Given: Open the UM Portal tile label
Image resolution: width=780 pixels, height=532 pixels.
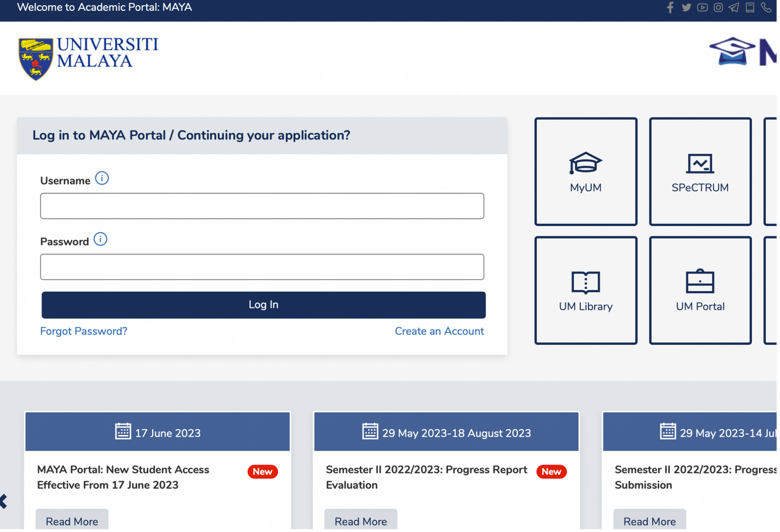Looking at the screenshot, I should tap(700, 307).
